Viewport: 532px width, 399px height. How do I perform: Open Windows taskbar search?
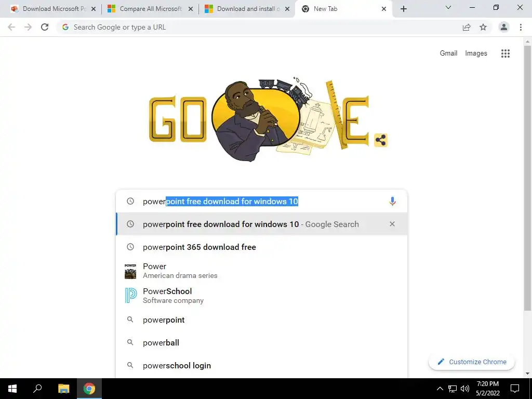(x=37, y=389)
